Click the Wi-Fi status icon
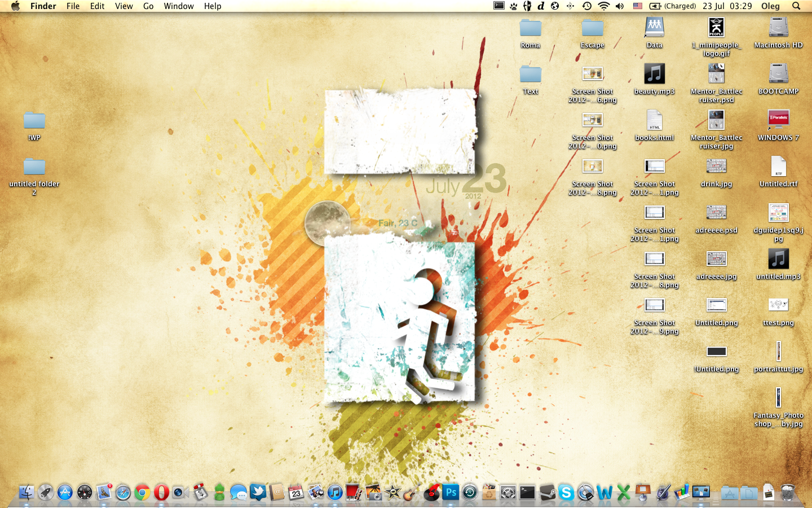Screen dimensions: 812x508 click(603, 6)
